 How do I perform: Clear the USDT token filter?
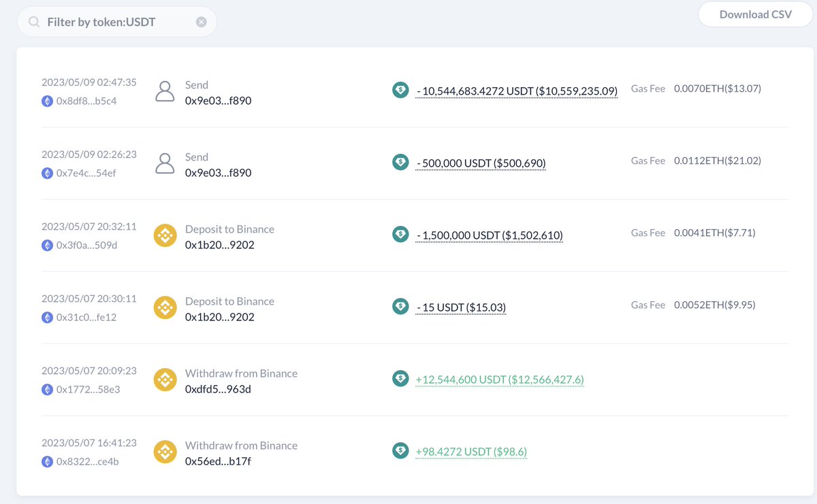click(201, 22)
